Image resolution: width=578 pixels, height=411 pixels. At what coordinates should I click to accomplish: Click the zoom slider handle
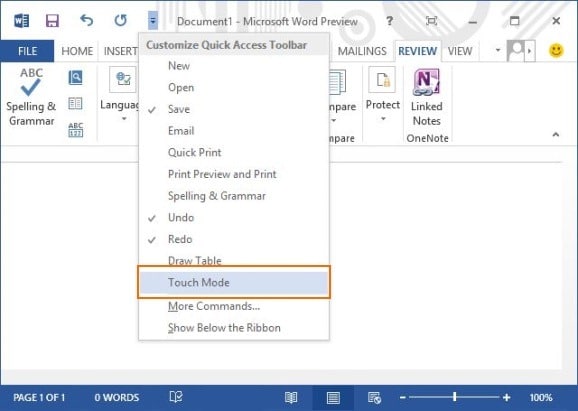(x=455, y=397)
